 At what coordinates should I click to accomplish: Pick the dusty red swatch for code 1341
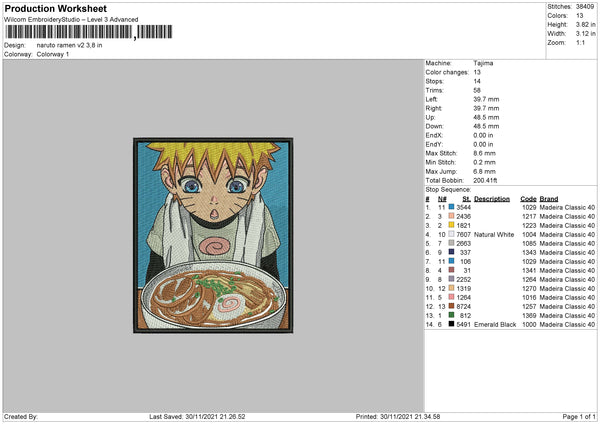point(452,270)
